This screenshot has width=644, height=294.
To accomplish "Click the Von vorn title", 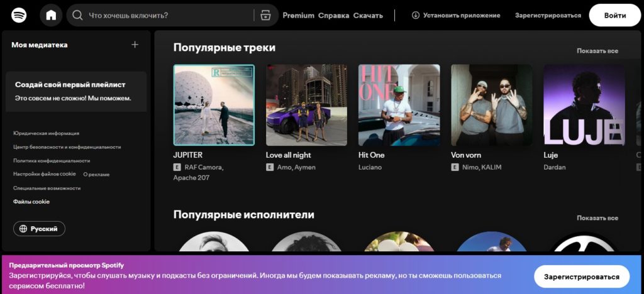I will pos(466,155).
